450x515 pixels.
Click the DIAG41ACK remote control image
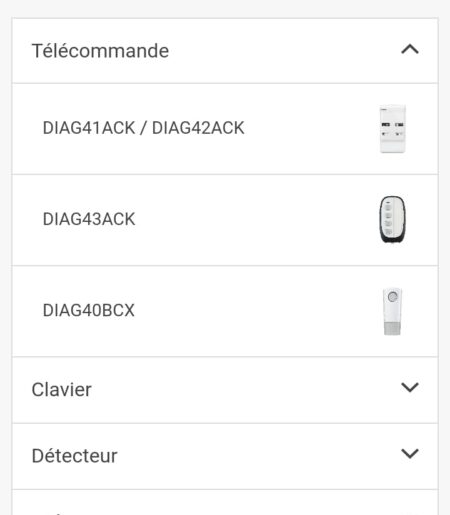pyautogui.click(x=393, y=129)
